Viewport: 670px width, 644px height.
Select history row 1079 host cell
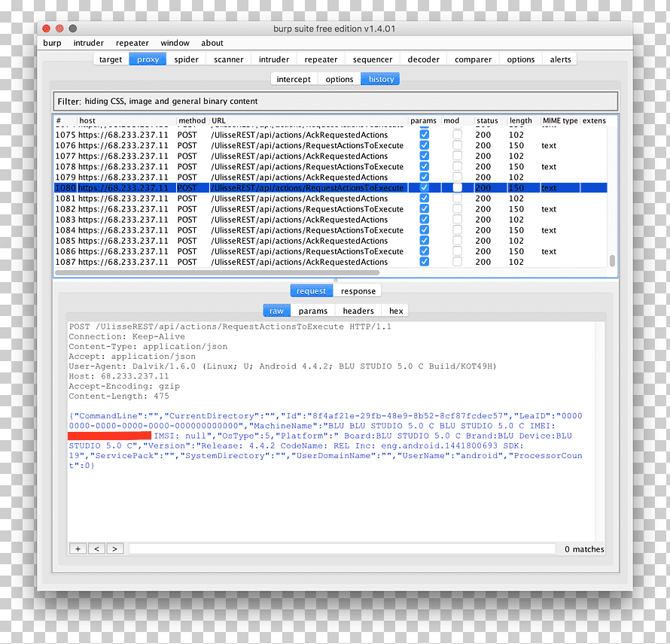[x=123, y=178]
